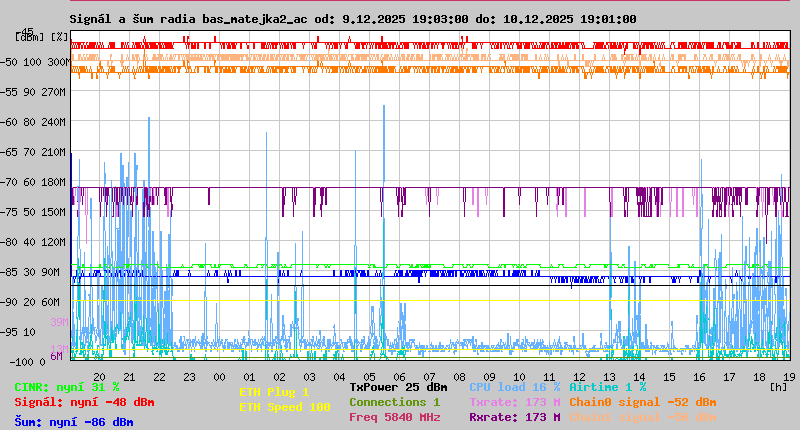
Task: Click the TxPower 25 dBm legend text
Action: [398, 387]
